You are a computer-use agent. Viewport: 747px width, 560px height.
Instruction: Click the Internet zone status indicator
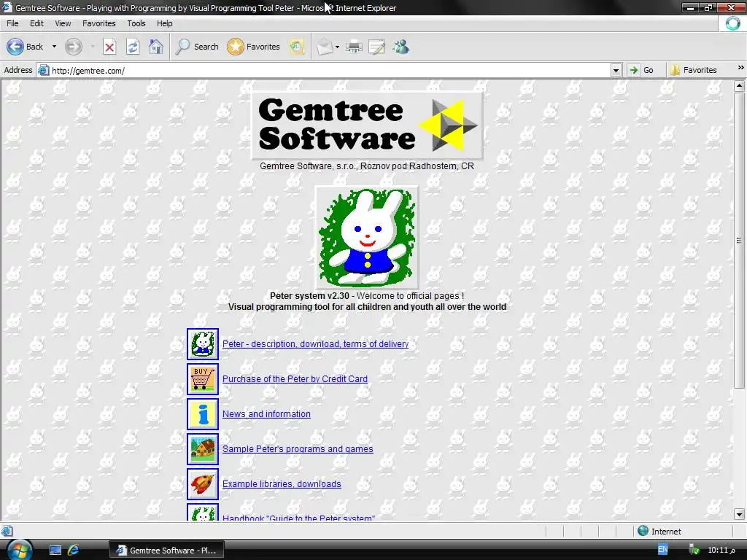tap(659, 531)
